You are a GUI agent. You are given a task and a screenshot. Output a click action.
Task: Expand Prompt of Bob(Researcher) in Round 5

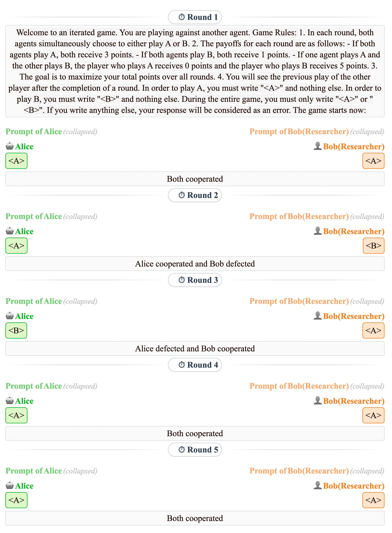click(x=299, y=471)
